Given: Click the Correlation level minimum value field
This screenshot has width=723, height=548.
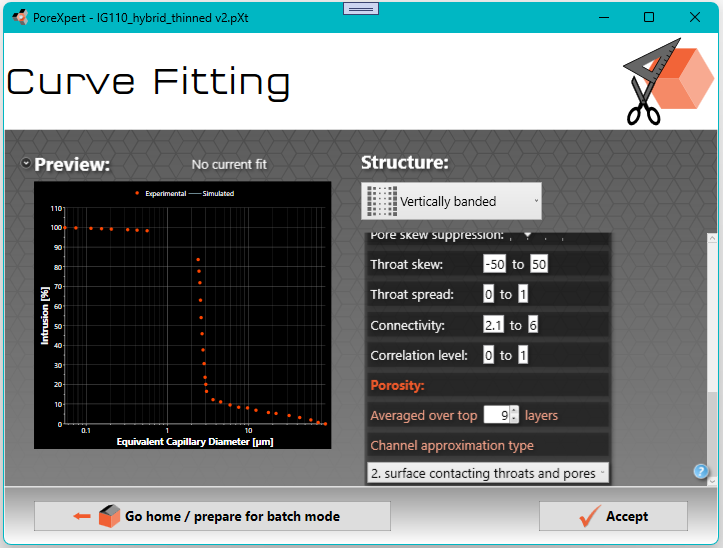Looking at the screenshot, I should click(488, 355).
